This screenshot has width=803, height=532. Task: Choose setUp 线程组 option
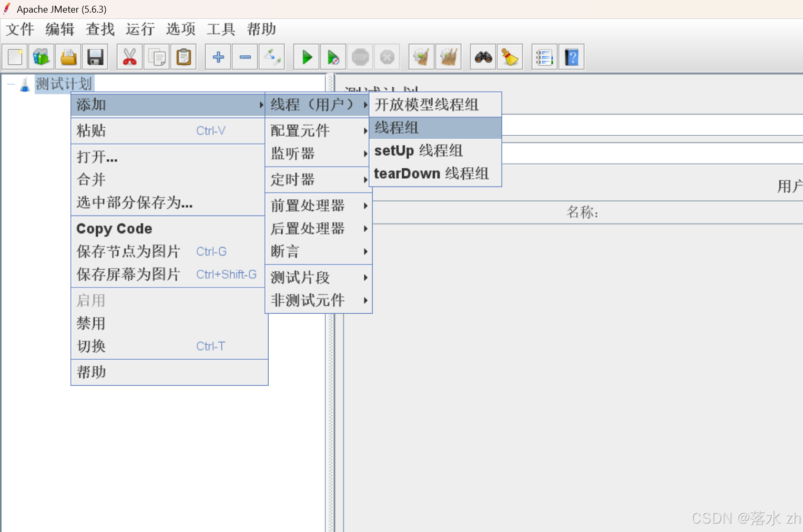tap(435, 151)
